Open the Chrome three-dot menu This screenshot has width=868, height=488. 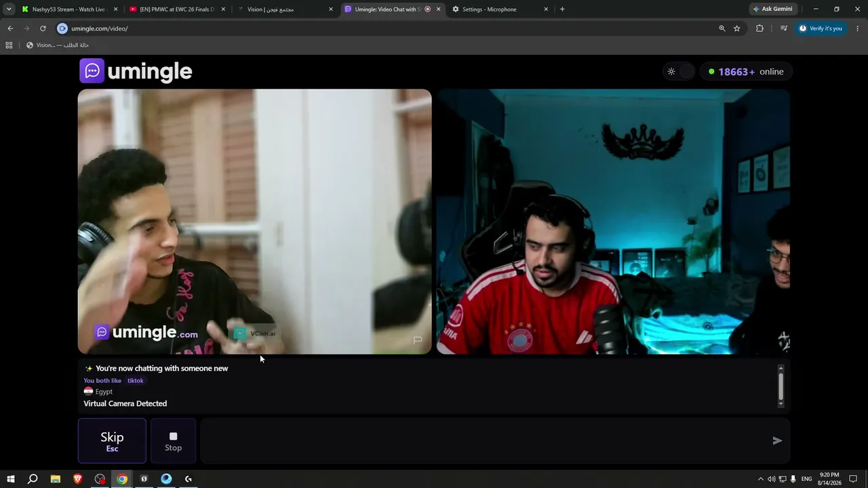click(x=858, y=28)
